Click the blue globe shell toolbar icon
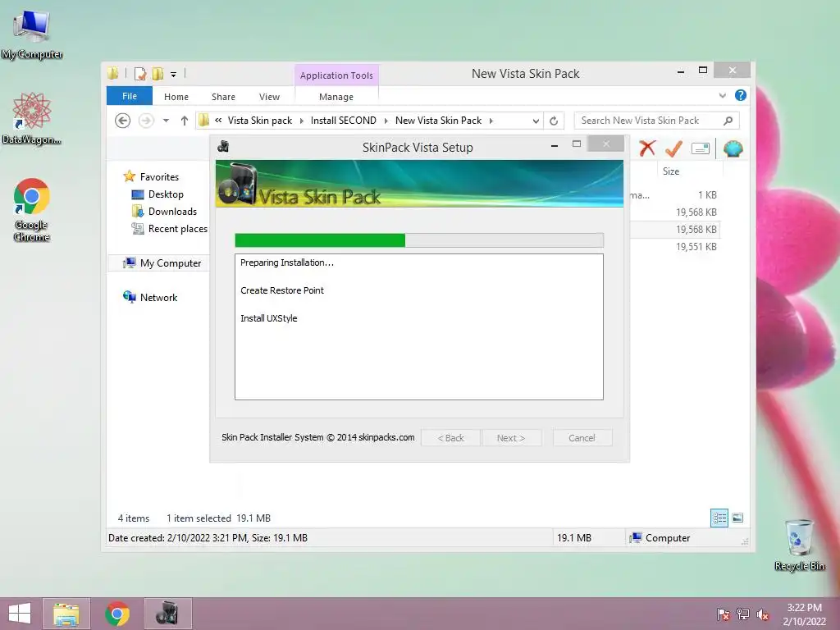840x630 pixels. [733, 148]
